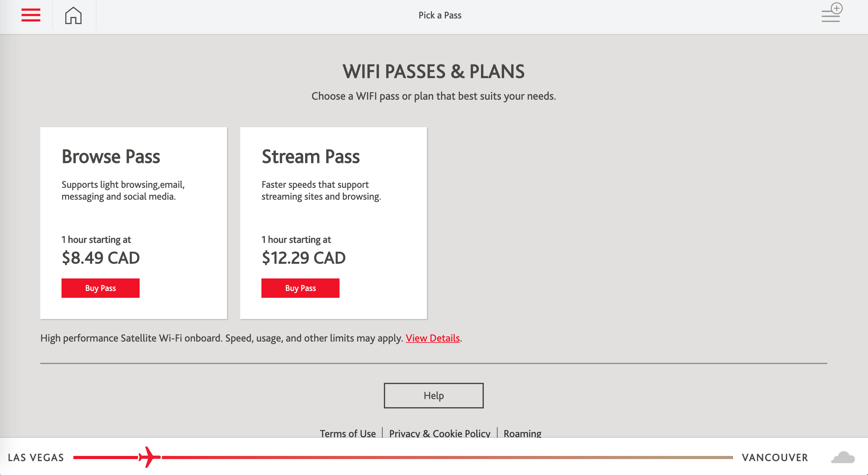This screenshot has width=868, height=475.
Task: Click the Las Vegas origin label
Action: tap(36, 457)
